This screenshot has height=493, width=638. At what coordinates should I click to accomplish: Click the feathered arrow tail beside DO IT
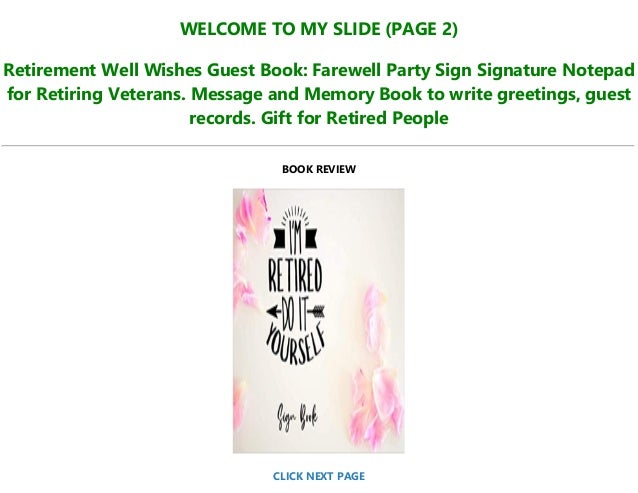coord(317,312)
